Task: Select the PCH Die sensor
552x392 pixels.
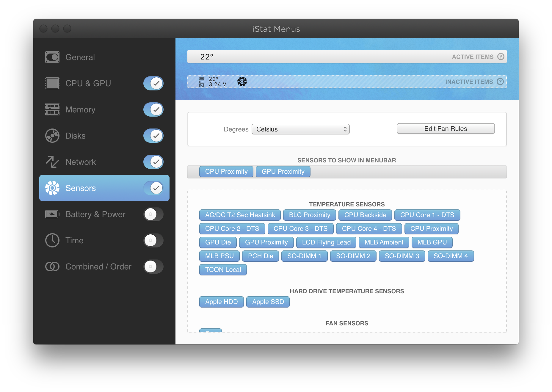Action: coord(261,256)
